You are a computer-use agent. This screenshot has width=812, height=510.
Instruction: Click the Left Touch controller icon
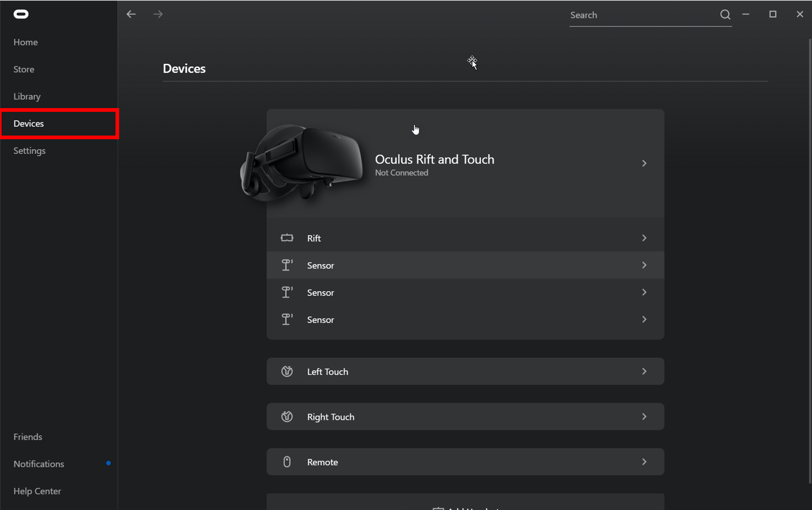(287, 371)
